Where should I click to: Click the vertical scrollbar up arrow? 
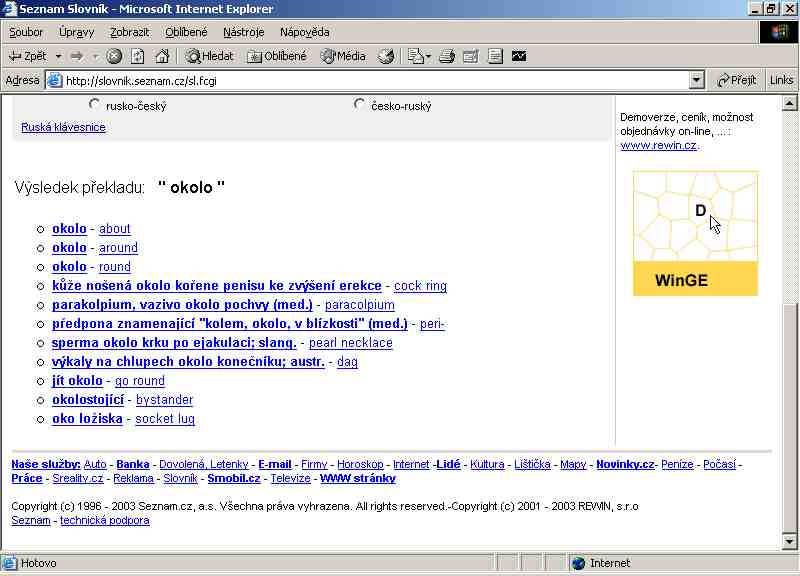click(789, 104)
